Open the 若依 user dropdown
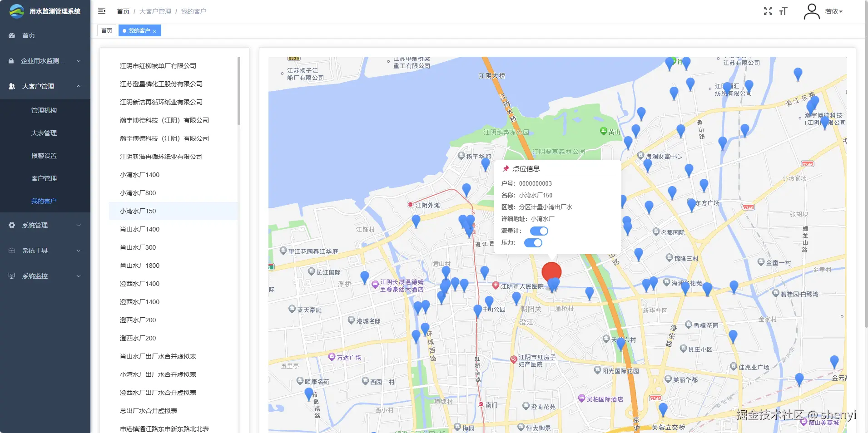Viewport: 868px width, 433px height. coord(834,11)
